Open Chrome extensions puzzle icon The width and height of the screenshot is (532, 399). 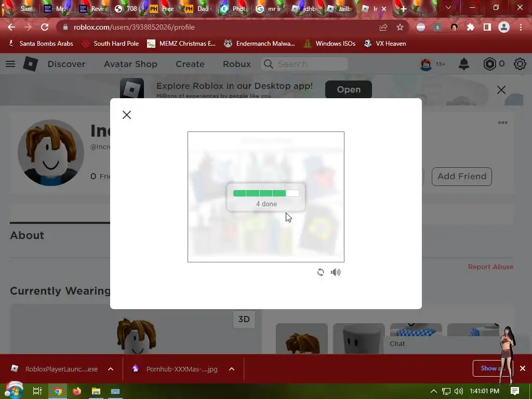(471, 27)
